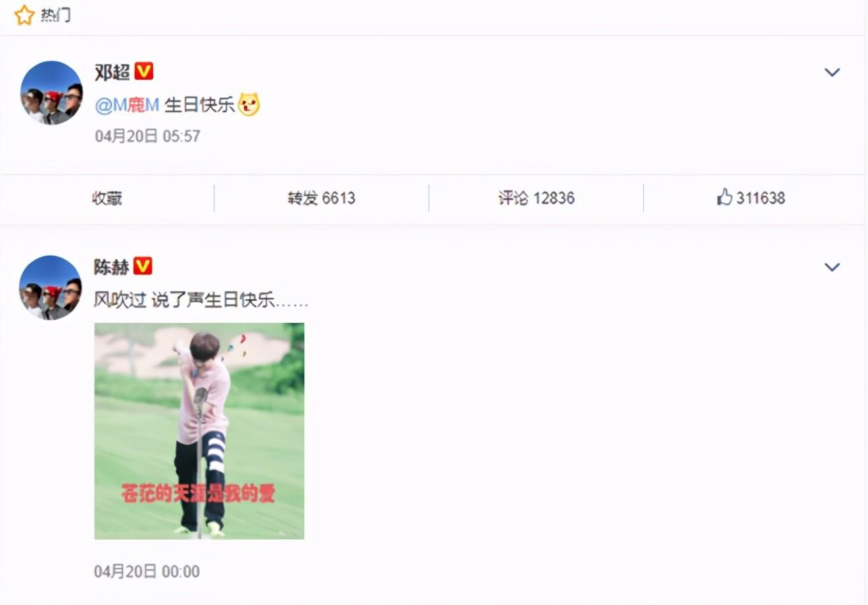This screenshot has height=605, width=868.
Task: Open 陈赫's profile avatar
Action: pyautogui.click(x=51, y=287)
